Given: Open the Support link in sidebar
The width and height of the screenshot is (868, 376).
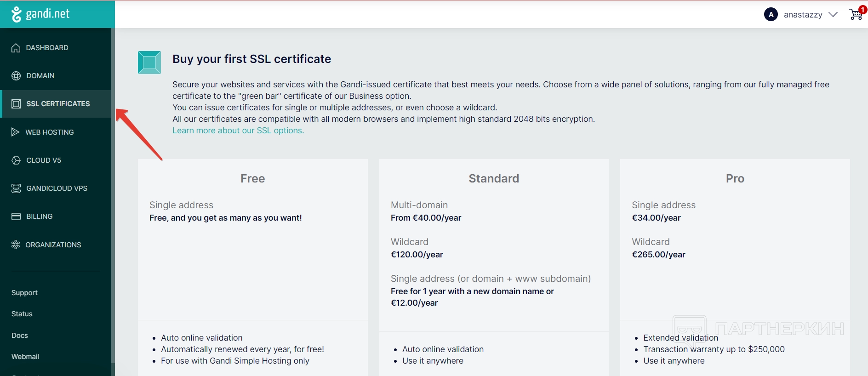Looking at the screenshot, I should (x=24, y=293).
